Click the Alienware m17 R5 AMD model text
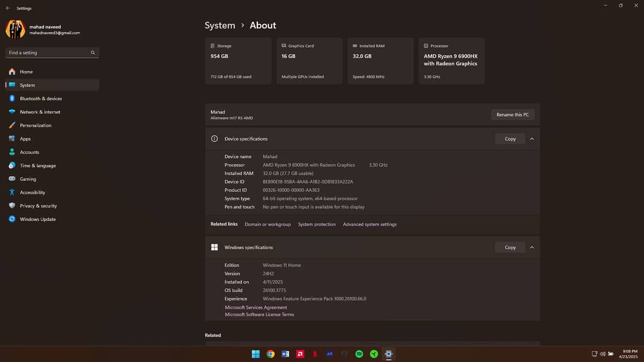Viewport: 644px width, 362px height. pyautogui.click(x=231, y=118)
